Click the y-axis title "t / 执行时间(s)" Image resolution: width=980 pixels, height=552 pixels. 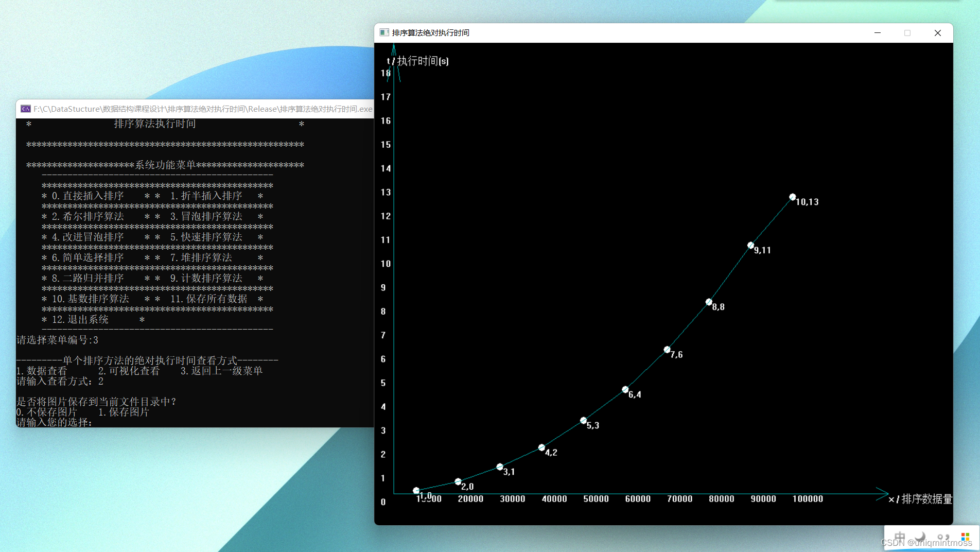[x=417, y=61]
